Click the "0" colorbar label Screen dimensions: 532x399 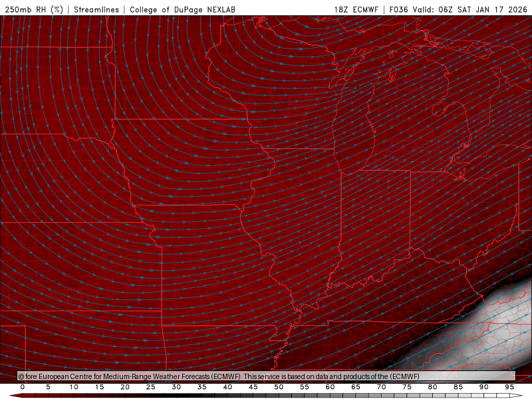[x=23, y=387]
